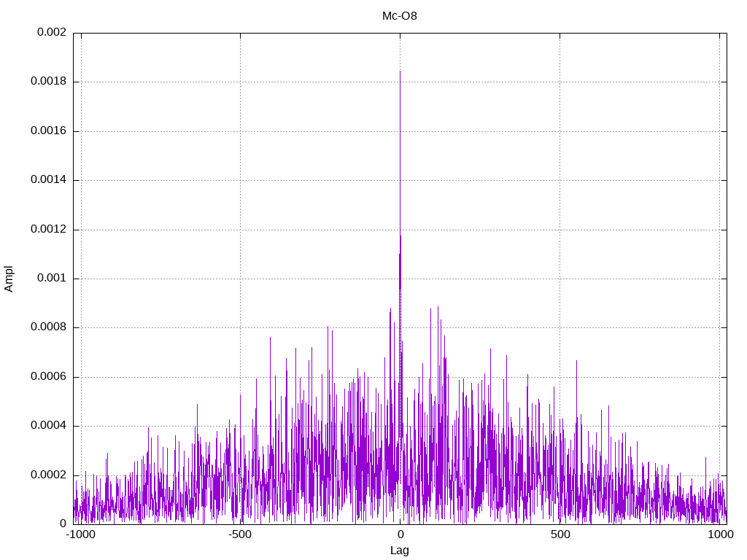Click the 0.0014 y-axis tick label
Viewport: 747px width, 560px height.
[49, 179]
